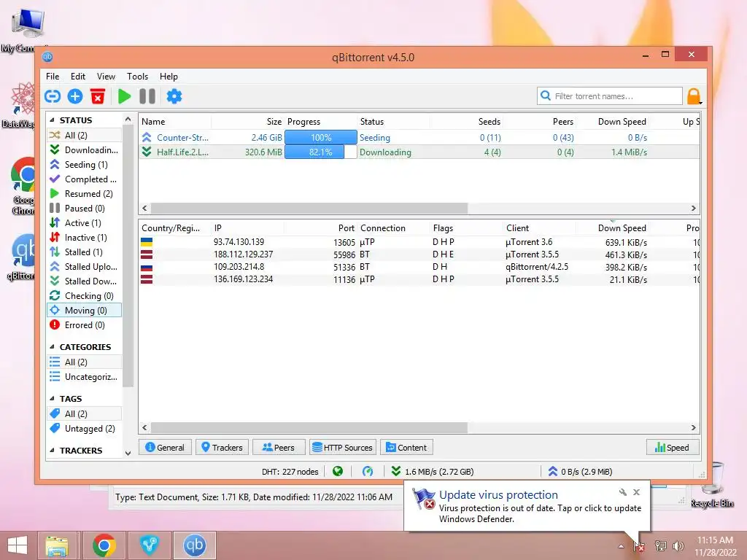Switch to the Trackers tab
Screen dimensions: 747x560
(x=222, y=448)
